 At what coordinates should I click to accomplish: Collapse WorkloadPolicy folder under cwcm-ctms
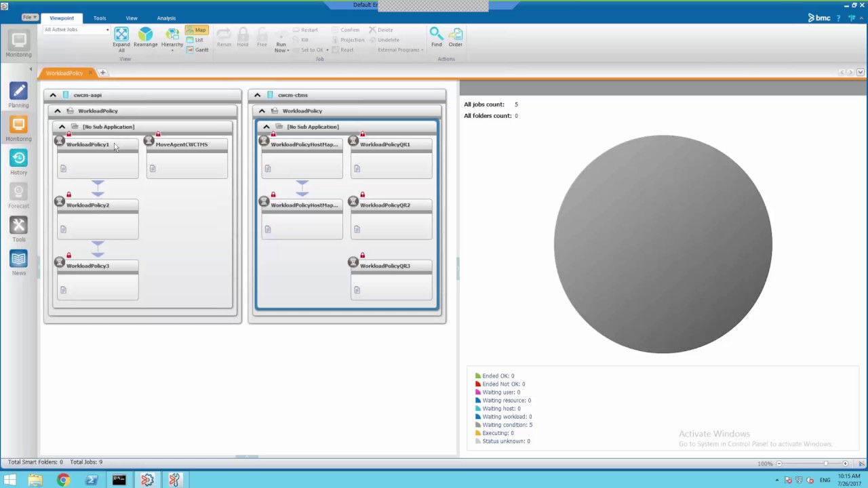click(262, 110)
